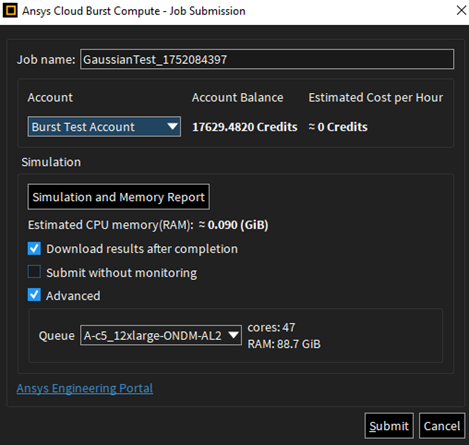Click the Simulation section label
The image size is (469, 445).
pyautogui.click(x=51, y=162)
